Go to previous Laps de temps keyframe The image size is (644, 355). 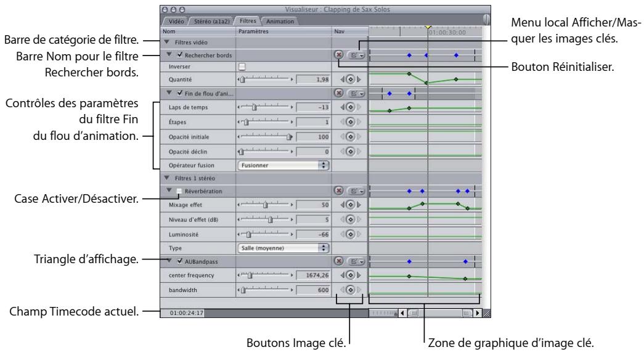coord(343,107)
